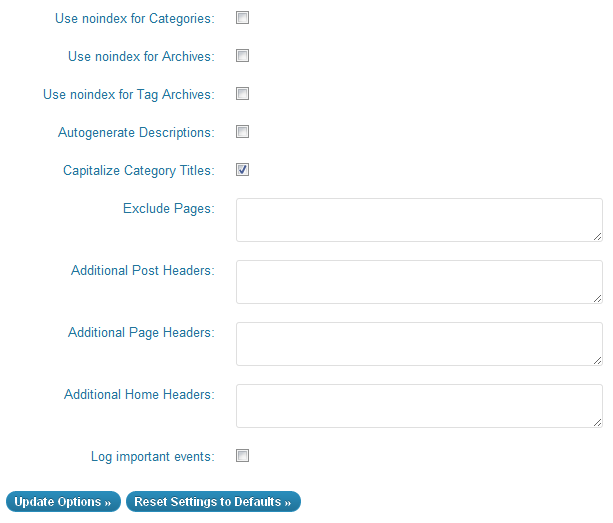Click Reset Settings to Defaults button
This screenshot has width=613, height=523.
[x=213, y=502]
